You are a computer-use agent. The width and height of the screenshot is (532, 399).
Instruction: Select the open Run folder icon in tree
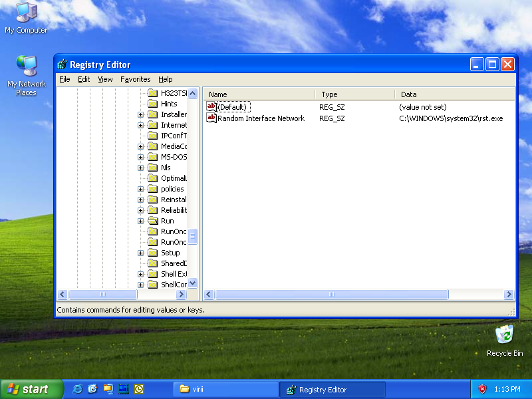(x=152, y=221)
